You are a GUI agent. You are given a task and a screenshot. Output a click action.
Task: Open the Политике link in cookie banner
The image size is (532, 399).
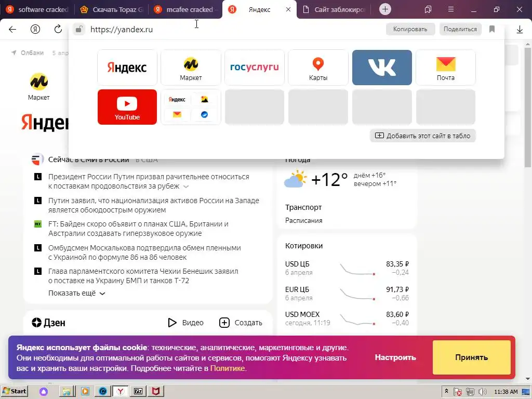(x=228, y=368)
